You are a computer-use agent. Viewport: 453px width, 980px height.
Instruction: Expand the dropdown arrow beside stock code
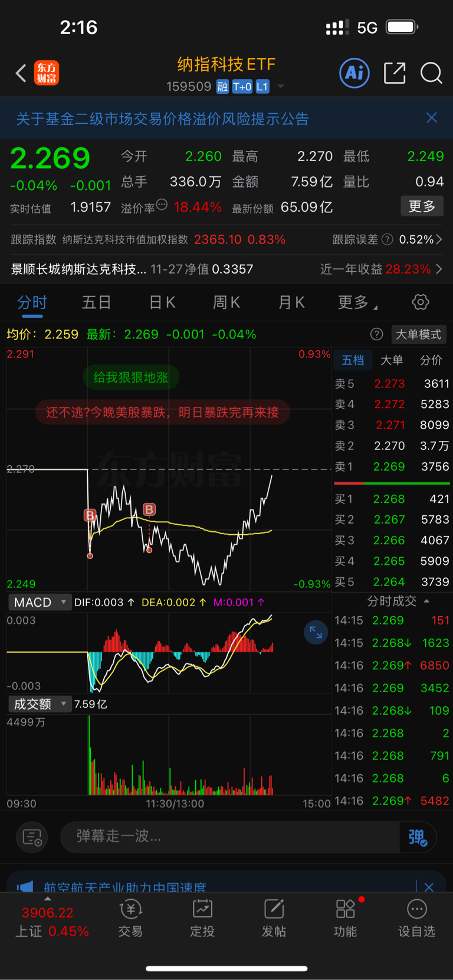(281, 87)
